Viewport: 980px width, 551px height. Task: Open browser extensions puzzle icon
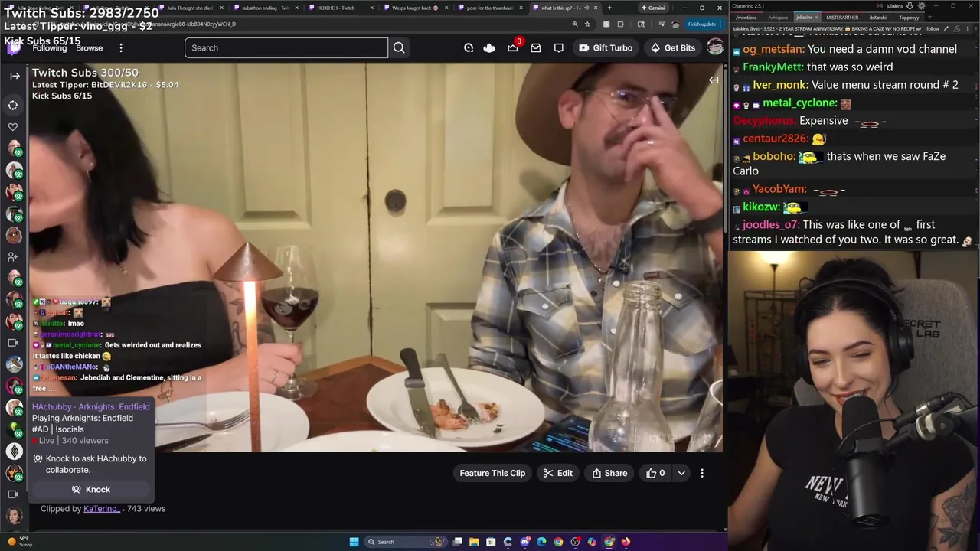pos(620,24)
